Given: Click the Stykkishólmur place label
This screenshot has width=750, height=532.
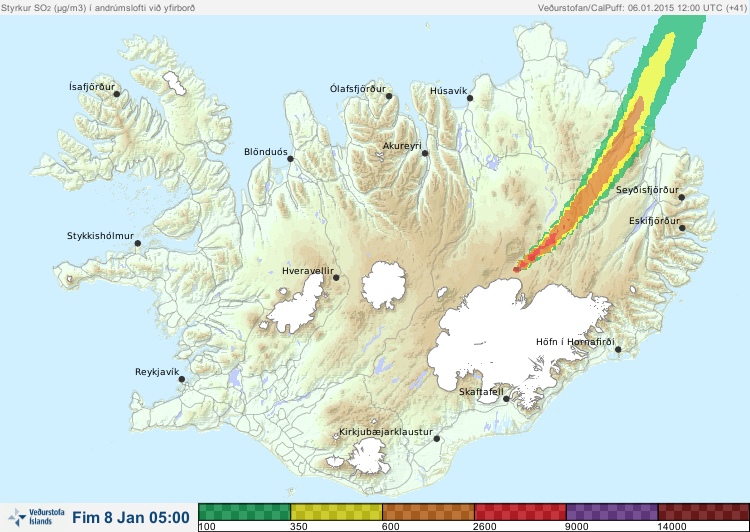Looking at the screenshot, I should (x=100, y=236).
